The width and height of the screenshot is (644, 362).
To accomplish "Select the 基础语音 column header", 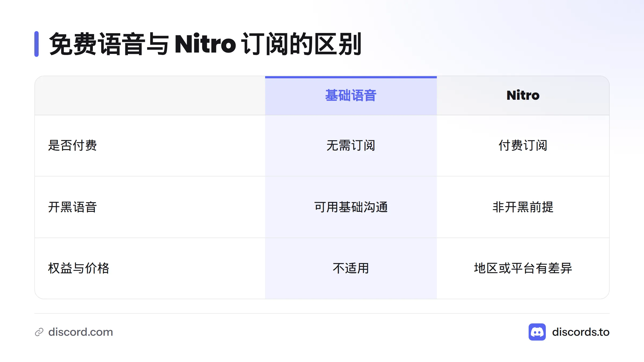I will coord(351,95).
